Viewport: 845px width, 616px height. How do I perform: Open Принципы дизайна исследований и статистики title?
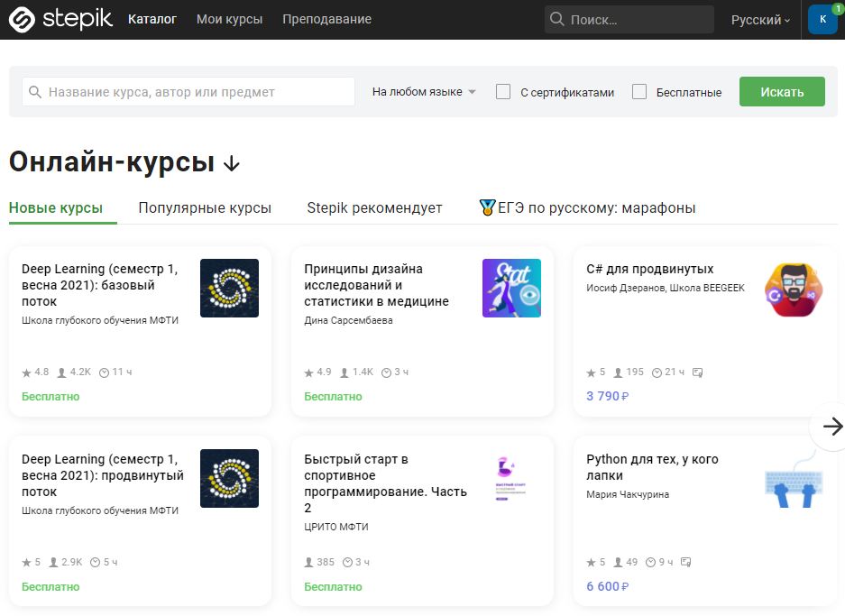[376, 285]
